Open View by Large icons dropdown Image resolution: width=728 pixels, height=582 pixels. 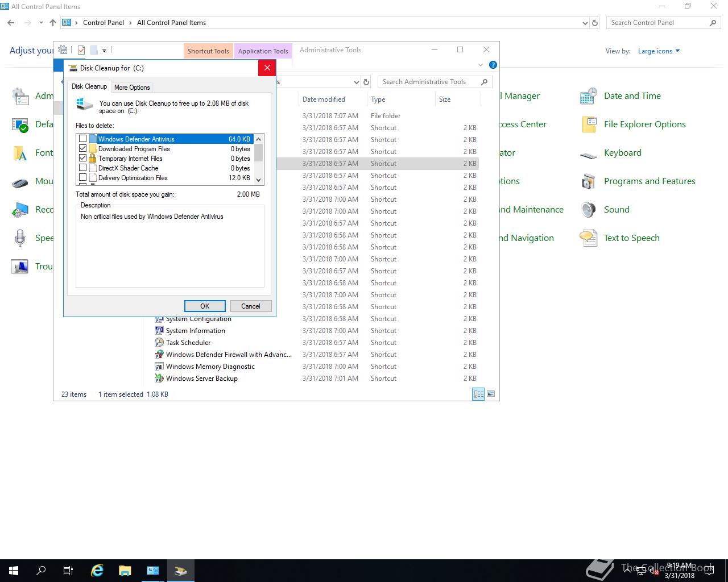click(x=659, y=51)
